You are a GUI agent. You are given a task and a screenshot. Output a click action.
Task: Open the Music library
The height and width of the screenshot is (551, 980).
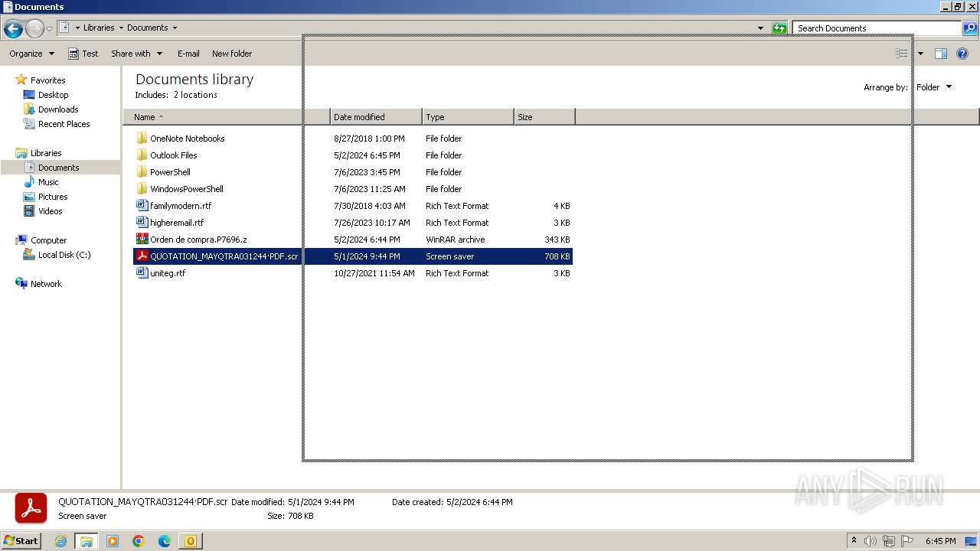48,182
